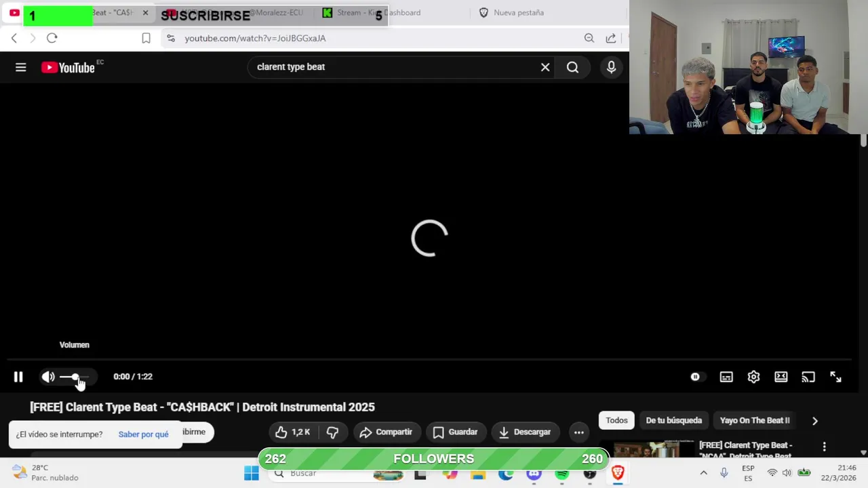This screenshot has height=488, width=868.
Task: Open Discord from the taskbar
Action: [534, 473]
